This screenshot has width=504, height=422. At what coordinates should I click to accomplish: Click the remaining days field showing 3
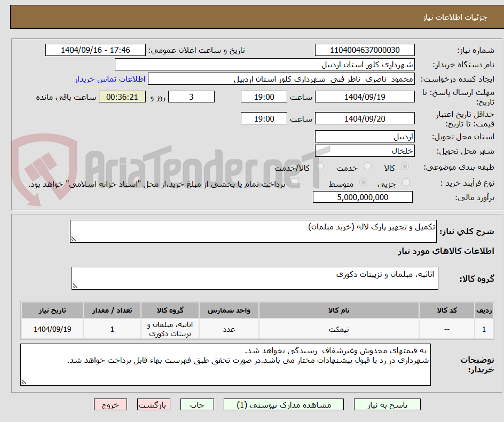click(x=191, y=97)
